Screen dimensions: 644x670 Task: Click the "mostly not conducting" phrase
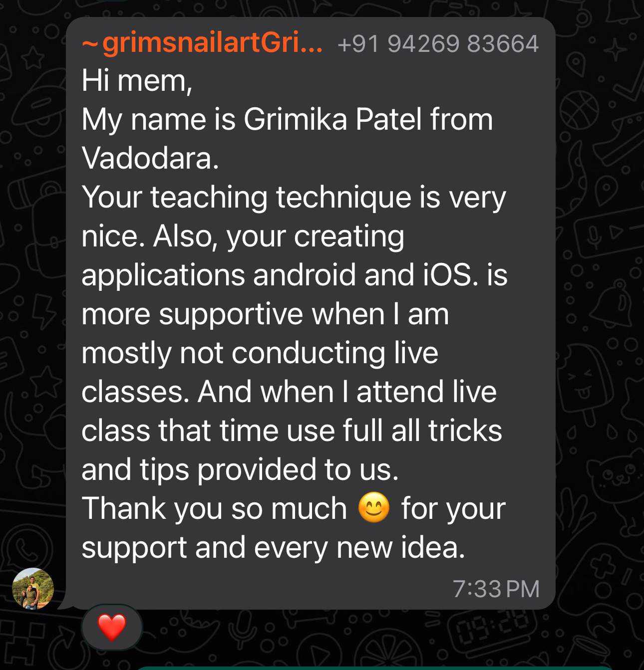(x=234, y=353)
